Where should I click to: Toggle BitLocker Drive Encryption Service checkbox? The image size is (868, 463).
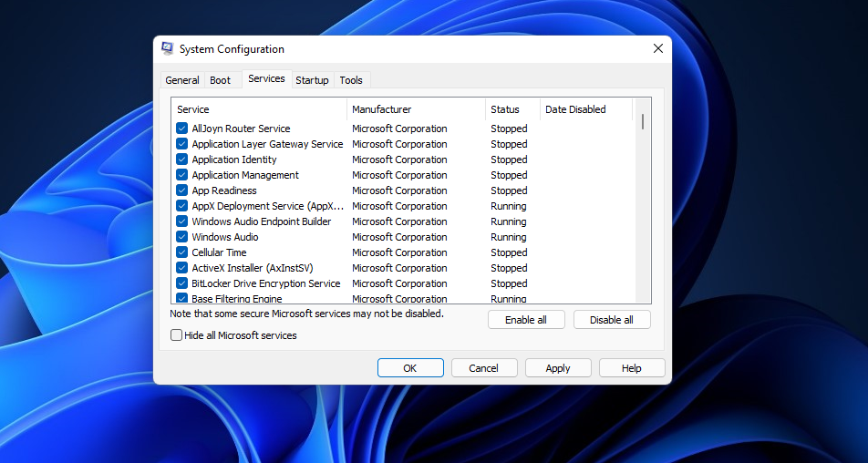182,283
